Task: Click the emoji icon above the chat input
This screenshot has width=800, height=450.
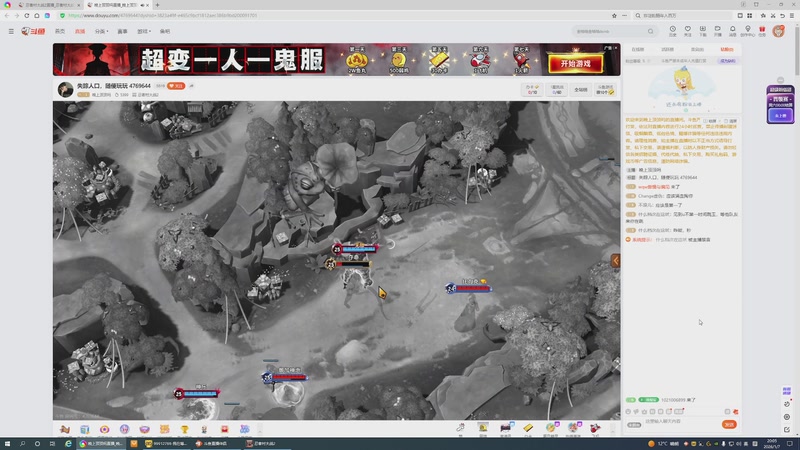Action: 628,411
